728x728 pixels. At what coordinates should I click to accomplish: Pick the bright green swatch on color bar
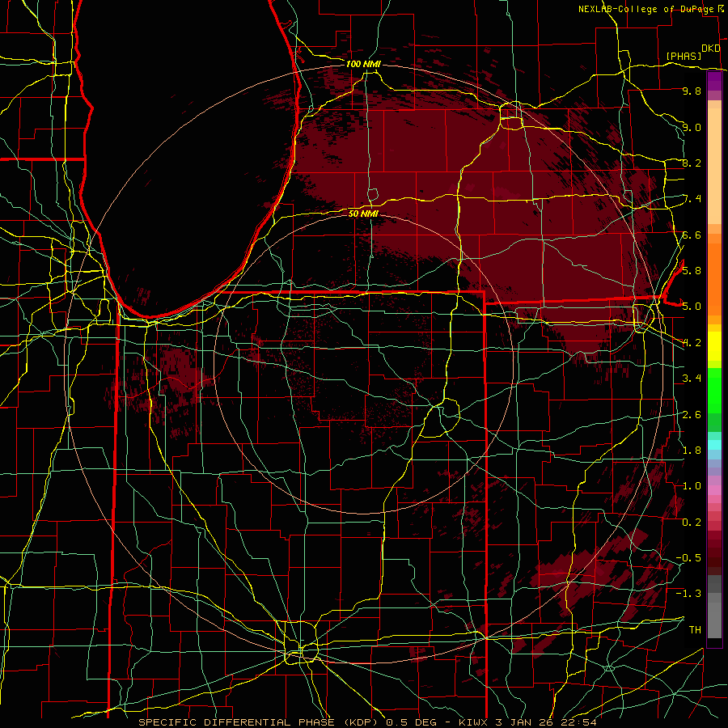[714, 391]
